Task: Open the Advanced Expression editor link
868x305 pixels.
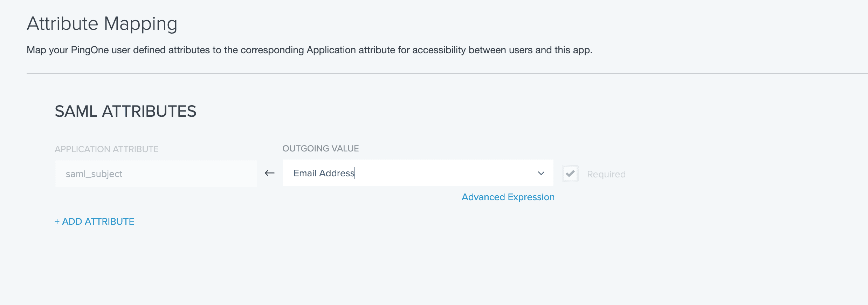Action: (x=508, y=197)
